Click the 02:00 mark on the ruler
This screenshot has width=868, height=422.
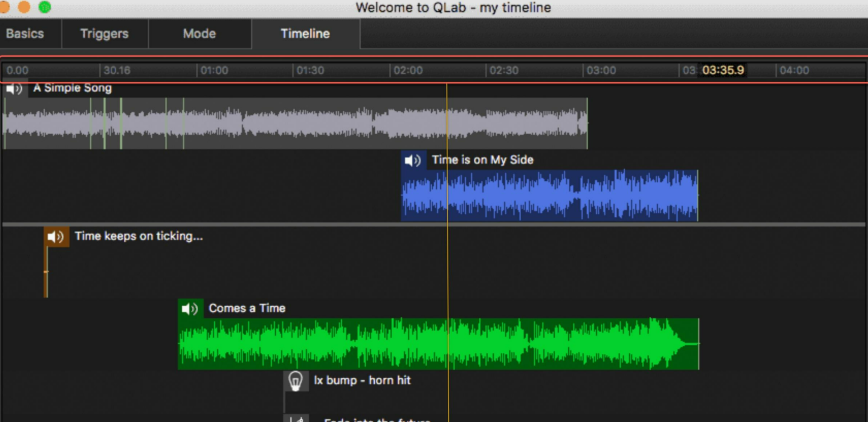(408, 70)
